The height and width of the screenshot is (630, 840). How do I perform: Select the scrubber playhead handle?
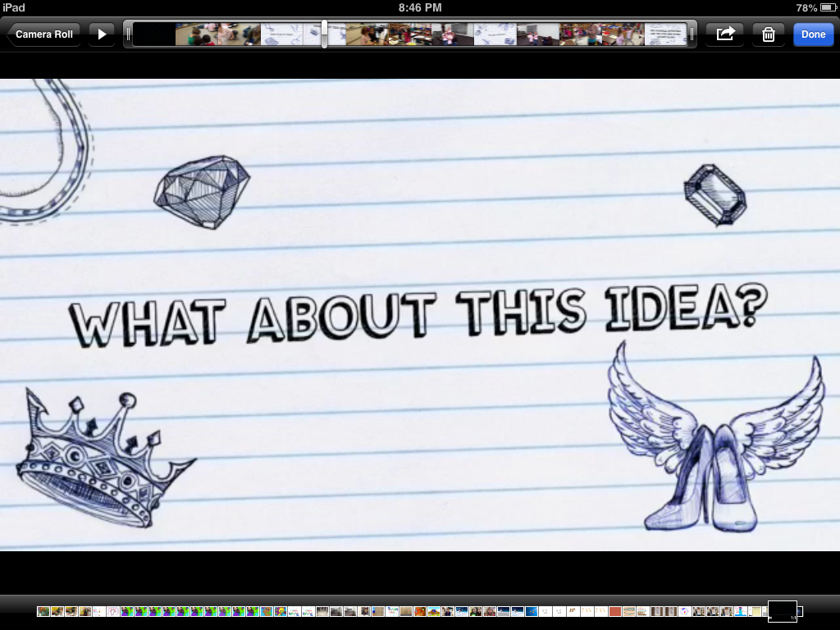click(325, 34)
